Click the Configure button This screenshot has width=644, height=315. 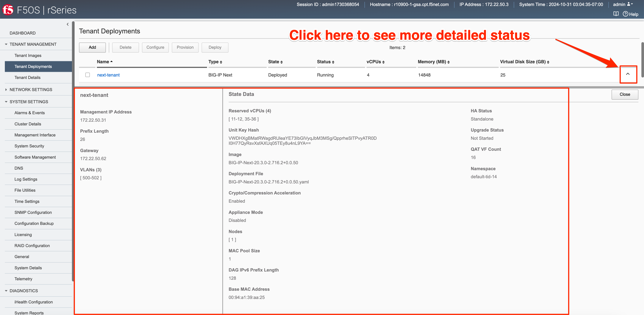[155, 47]
